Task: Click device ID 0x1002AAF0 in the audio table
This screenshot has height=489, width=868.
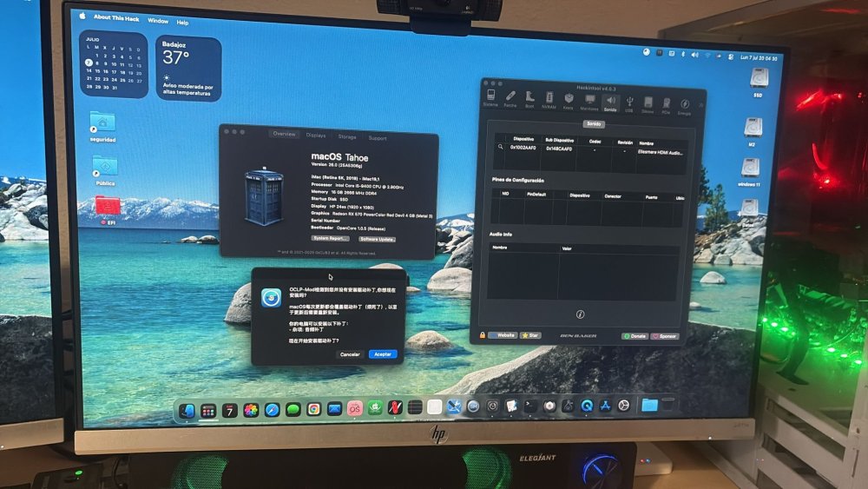Action: 523,148
